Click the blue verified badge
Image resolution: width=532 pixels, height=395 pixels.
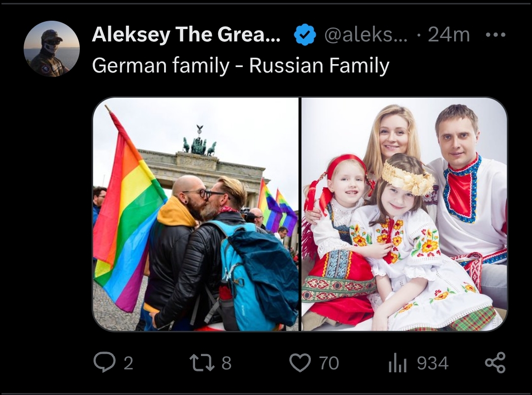click(x=305, y=35)
